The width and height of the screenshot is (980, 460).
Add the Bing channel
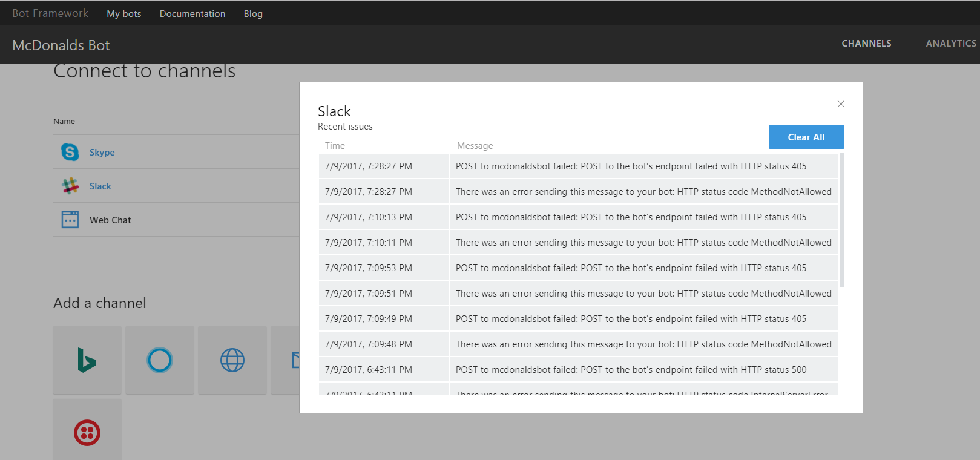pos(87,360)
